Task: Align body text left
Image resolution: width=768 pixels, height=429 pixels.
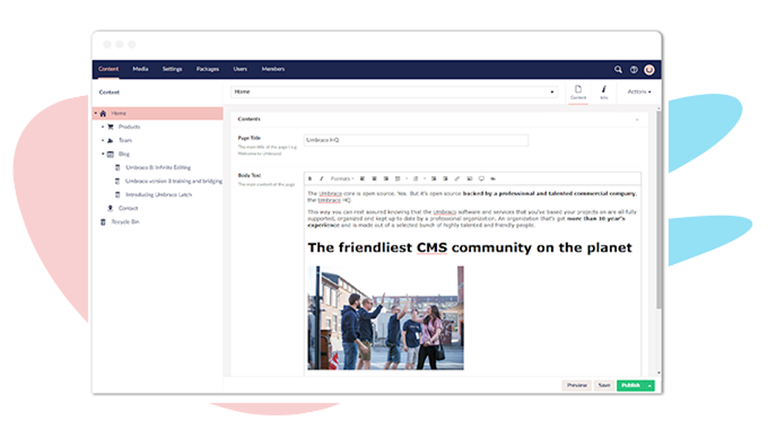Action: (362, 179)
